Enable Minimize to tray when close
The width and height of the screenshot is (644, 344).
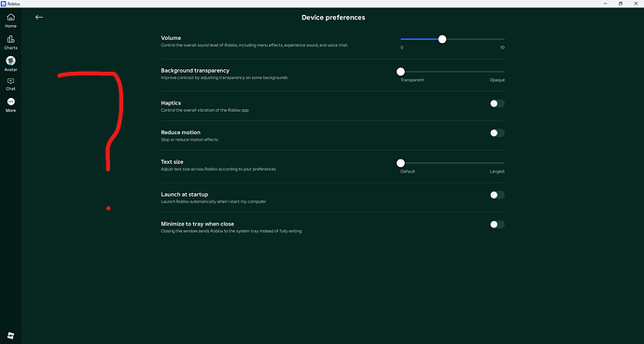tap(497, 225)
